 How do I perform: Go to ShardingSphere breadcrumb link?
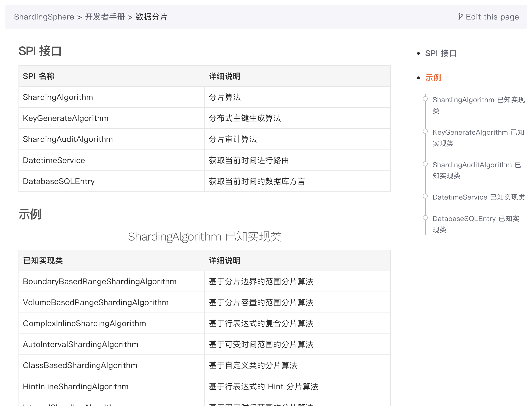44,17
